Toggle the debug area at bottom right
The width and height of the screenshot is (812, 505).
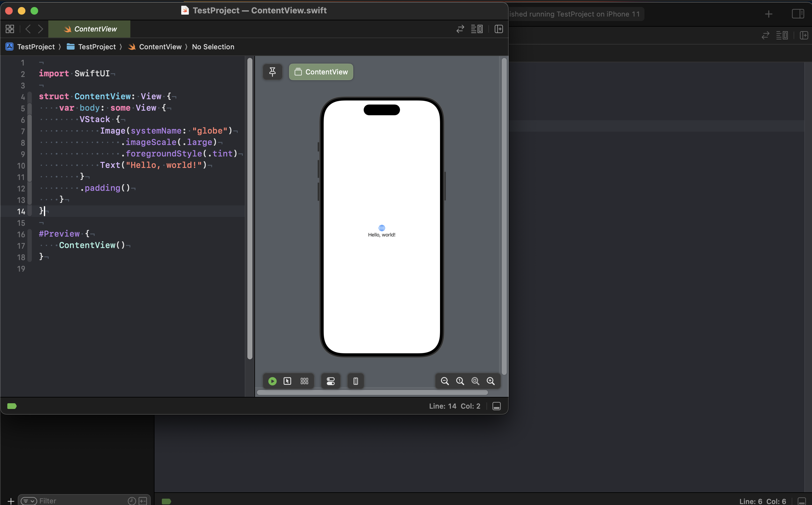pyautogui.click(x=497, y=406)
